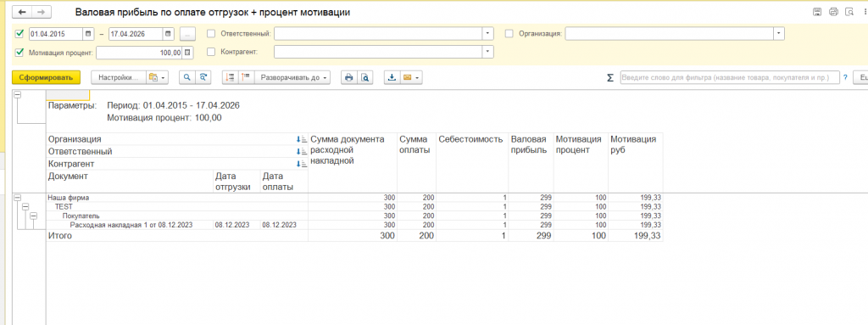Click the save report download icon

pos(392,78)
